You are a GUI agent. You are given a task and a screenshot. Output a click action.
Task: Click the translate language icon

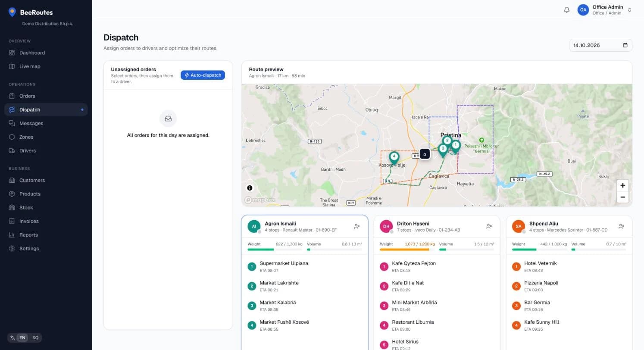(13, 338)
